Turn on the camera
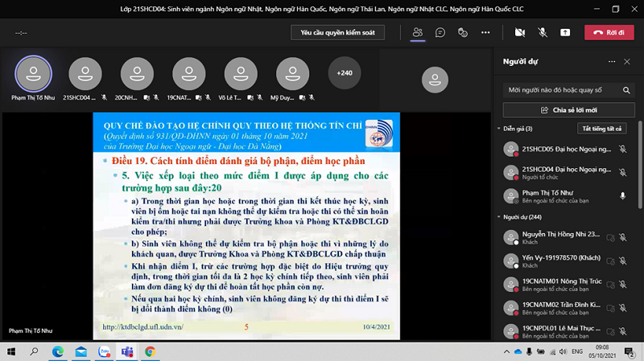 (520, 32)
